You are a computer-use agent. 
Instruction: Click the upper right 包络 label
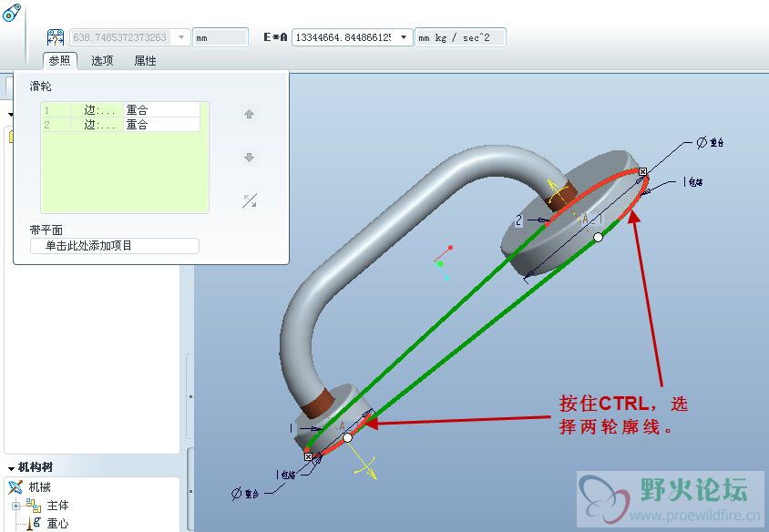695,182
